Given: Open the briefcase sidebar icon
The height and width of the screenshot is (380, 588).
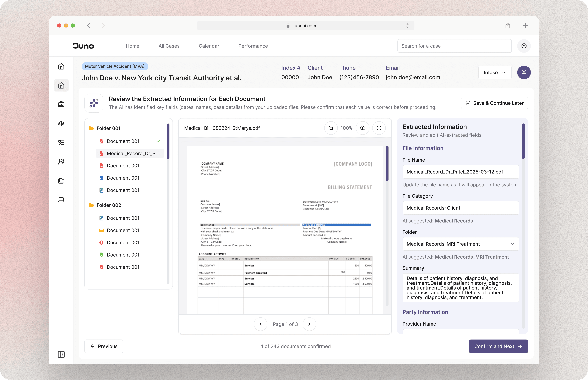Looking at the screenshot, I should click(x=61, y=104).
